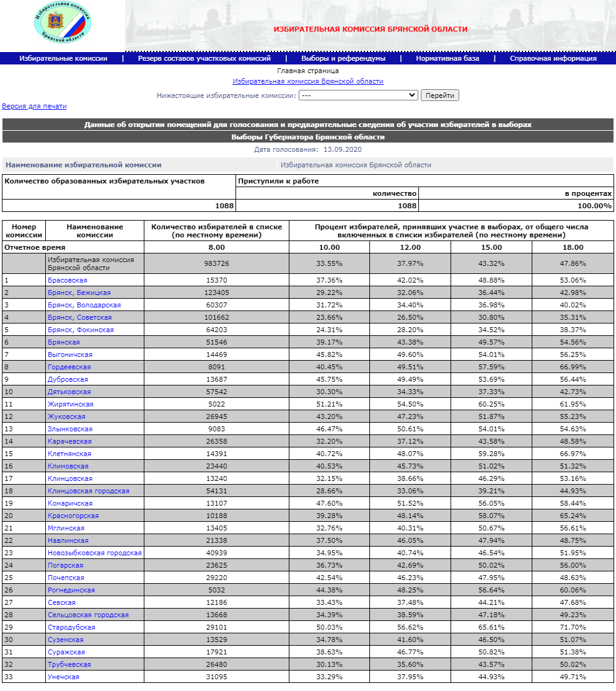Click the Перейти button

click(x=440, y=95)
